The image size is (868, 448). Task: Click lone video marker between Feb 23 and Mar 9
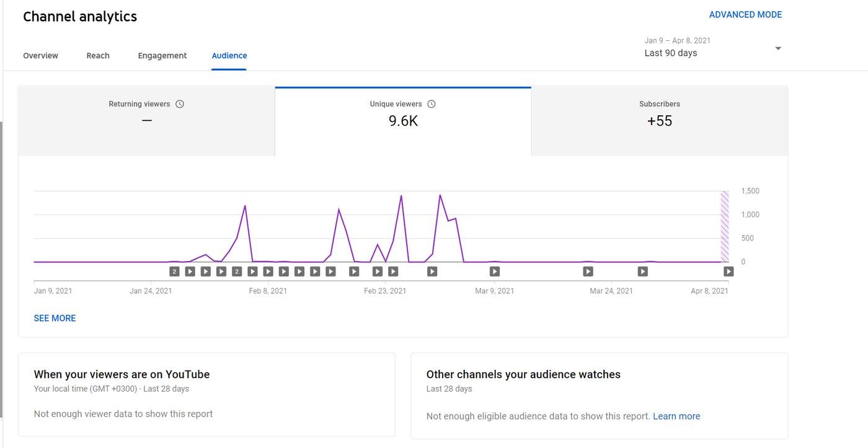pyautogui.click(x=432, y=271)
